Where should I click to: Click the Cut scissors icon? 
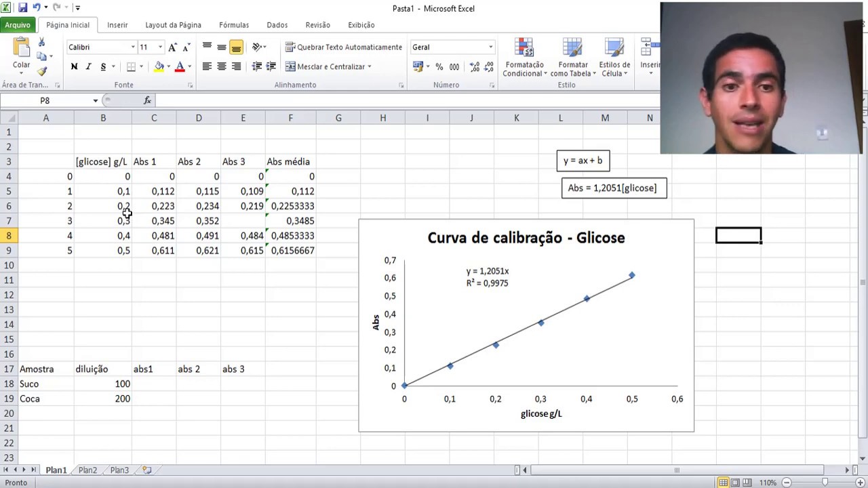point(42,43)
